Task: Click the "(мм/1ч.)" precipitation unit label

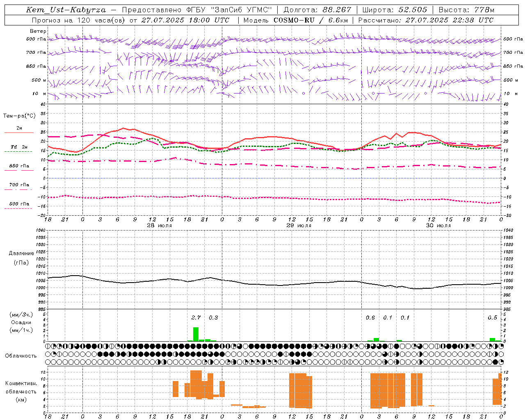Action: pos(21,330)
